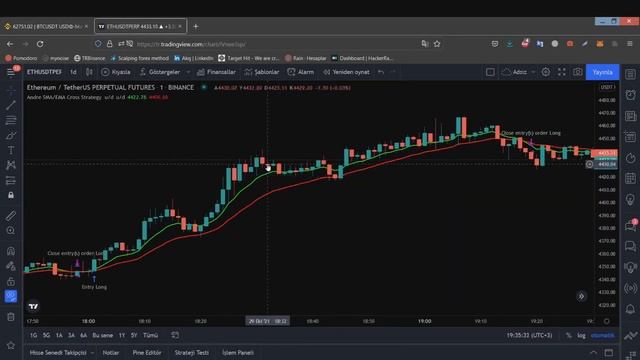The image size is (640, 360).
Task: Enter fullscreen mode icon
Action: coord(562,72)
